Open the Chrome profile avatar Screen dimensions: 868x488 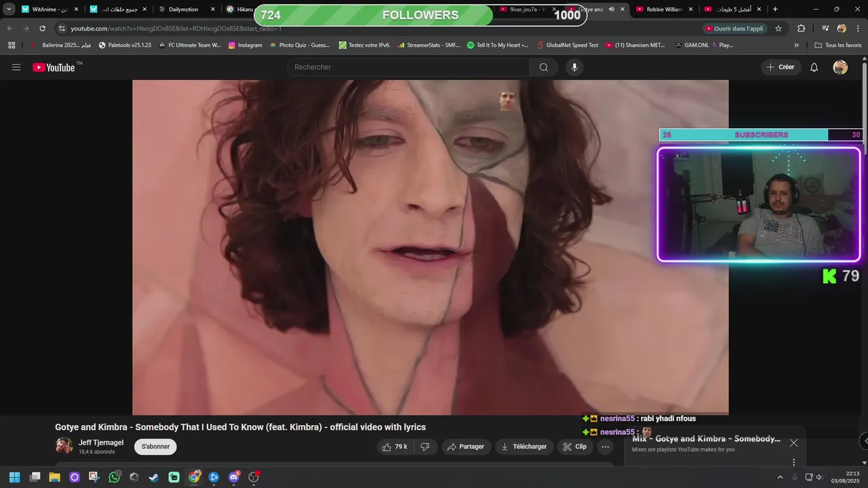(x=842, y=28)
